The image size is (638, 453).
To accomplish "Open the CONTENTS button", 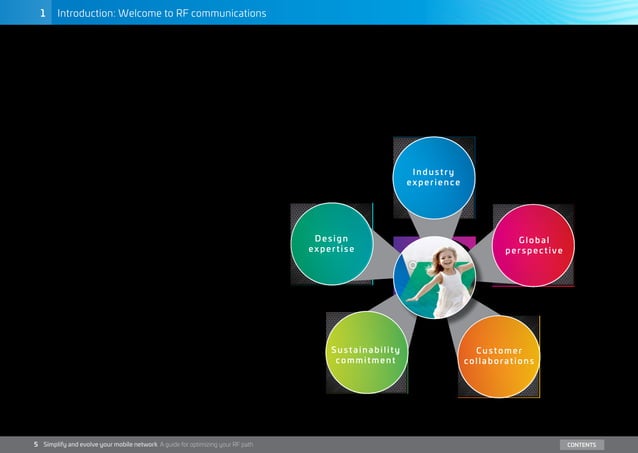I will coord(582,444).
